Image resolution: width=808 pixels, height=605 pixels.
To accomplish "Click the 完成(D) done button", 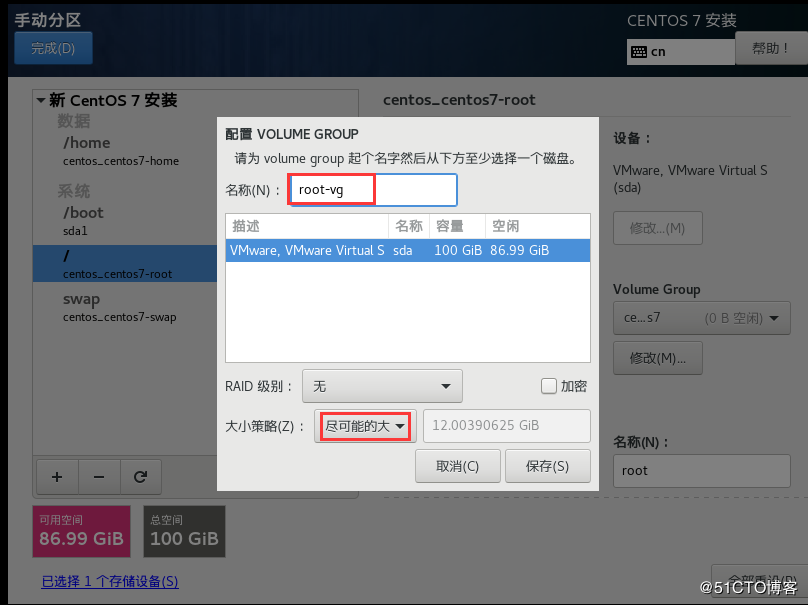I will (x=53, y=48).
